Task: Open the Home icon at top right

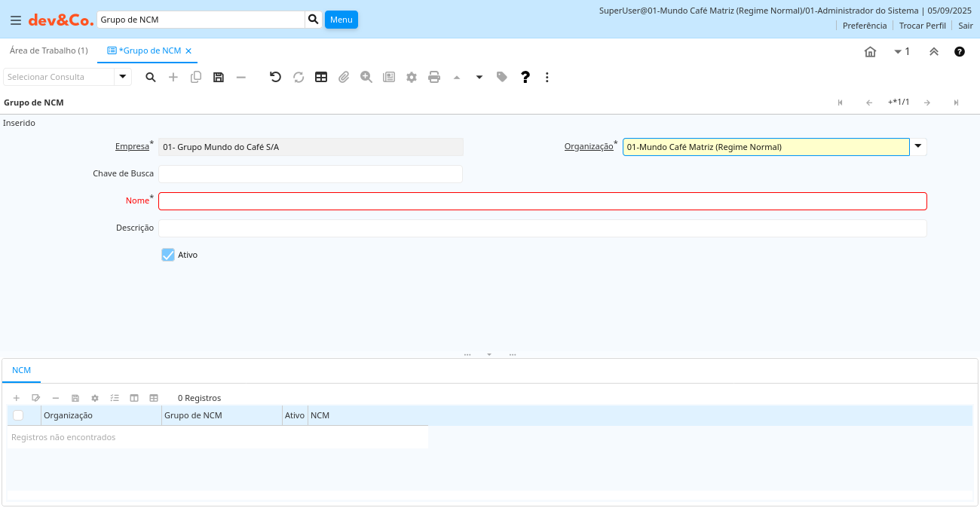Action: click(870, 51)
